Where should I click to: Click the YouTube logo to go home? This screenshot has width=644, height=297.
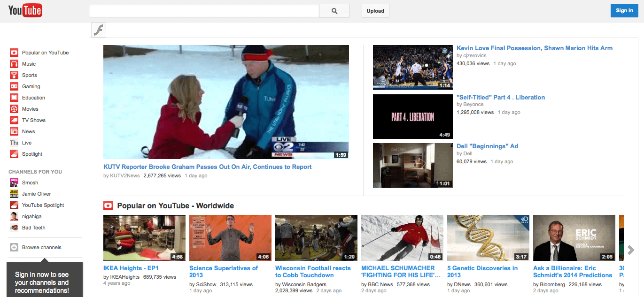pyautogui.click(x=24, y=10)
